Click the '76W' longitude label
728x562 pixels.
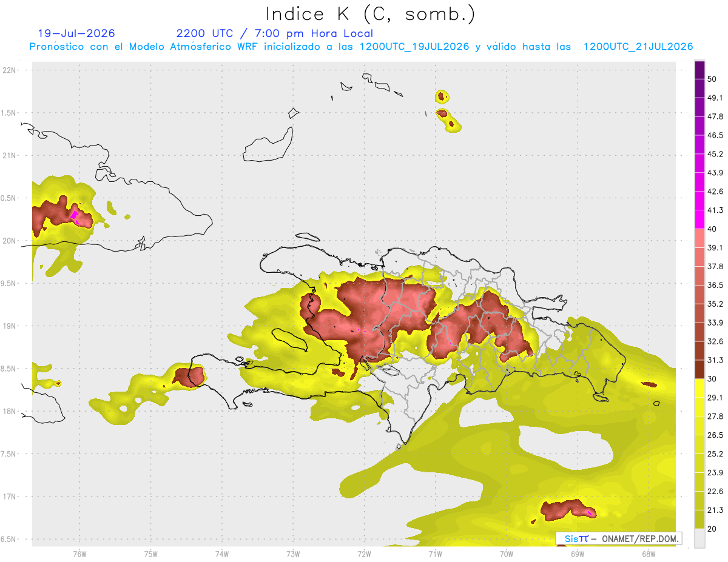point(79,554)
